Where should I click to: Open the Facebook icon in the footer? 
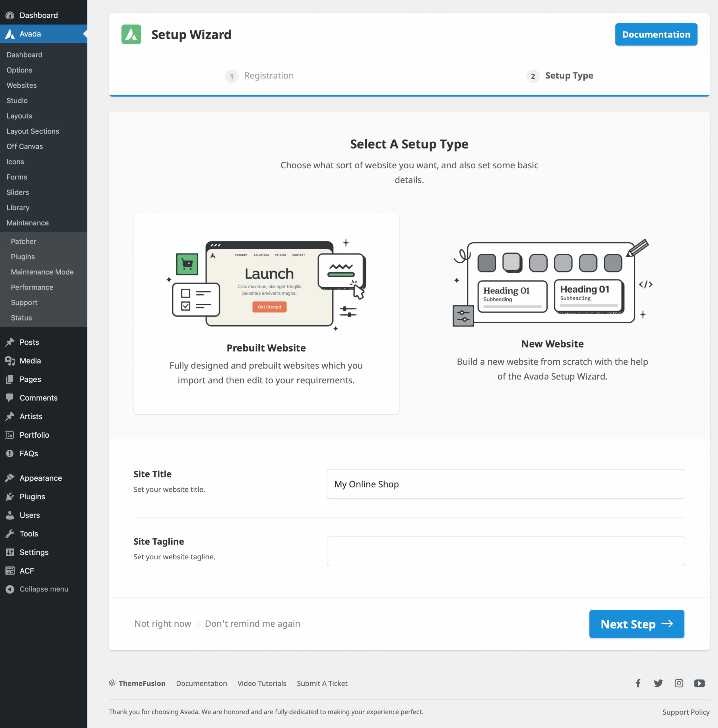point(638,683)
